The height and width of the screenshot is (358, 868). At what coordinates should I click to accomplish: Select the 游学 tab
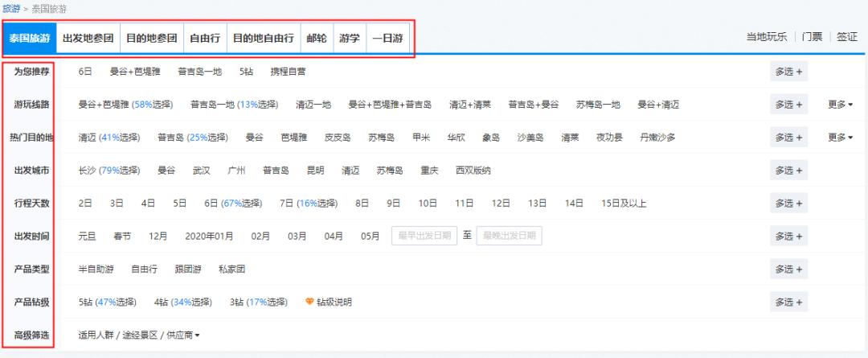[x=350, y=39]
